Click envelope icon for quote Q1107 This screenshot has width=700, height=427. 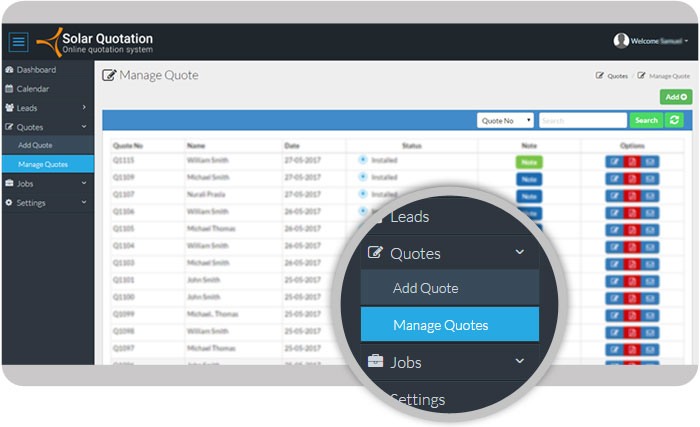point(650,195)
